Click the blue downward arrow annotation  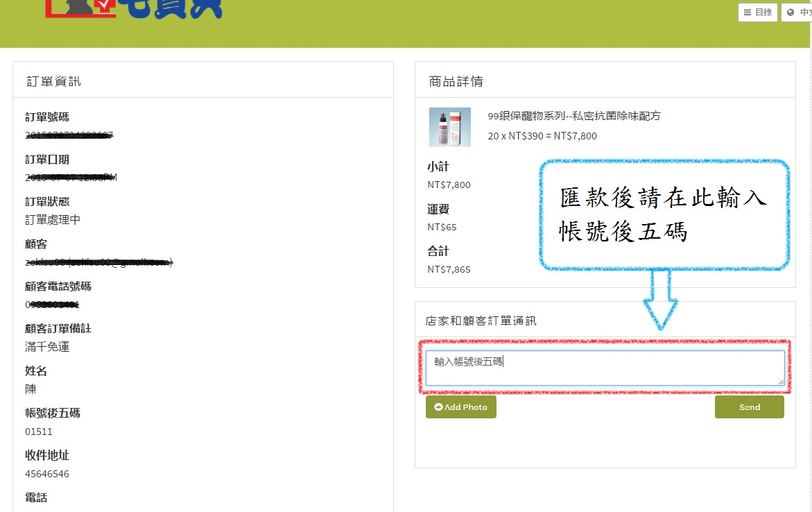click(659, 300)
